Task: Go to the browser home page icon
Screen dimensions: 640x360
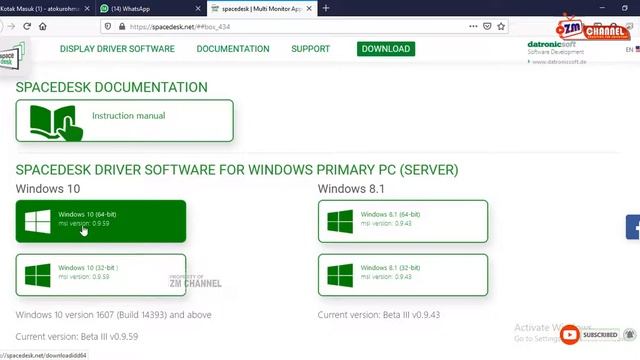Action: 42,27
